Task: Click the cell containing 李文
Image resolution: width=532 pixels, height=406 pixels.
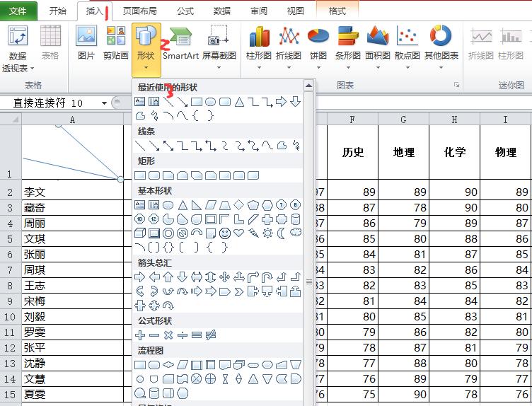Action: (x=73, y=192)
